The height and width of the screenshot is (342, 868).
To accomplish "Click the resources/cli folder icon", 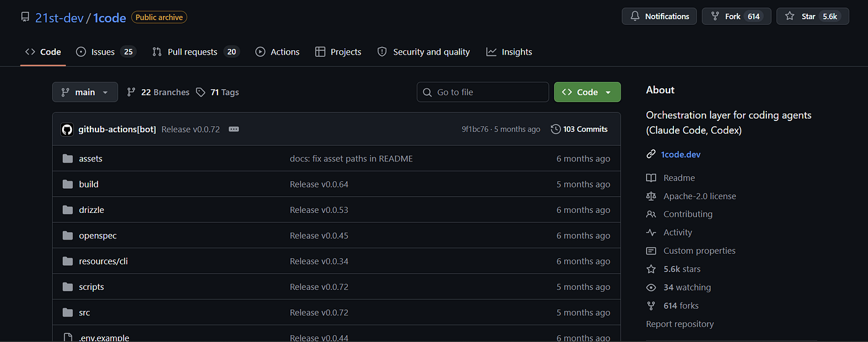I will coord(68,261).
